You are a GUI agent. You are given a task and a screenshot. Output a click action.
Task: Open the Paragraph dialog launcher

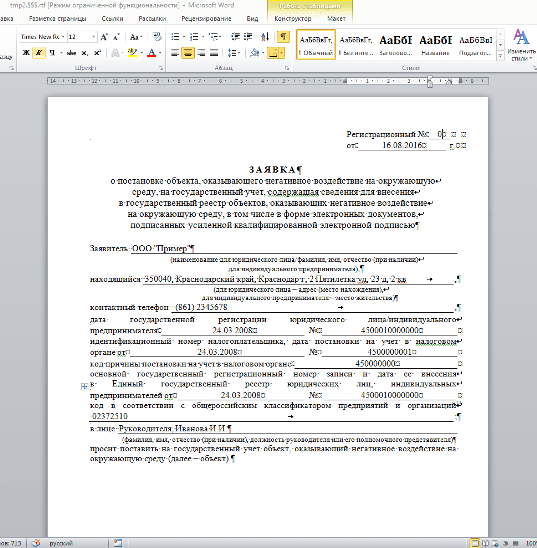click(x=287, y=68)
